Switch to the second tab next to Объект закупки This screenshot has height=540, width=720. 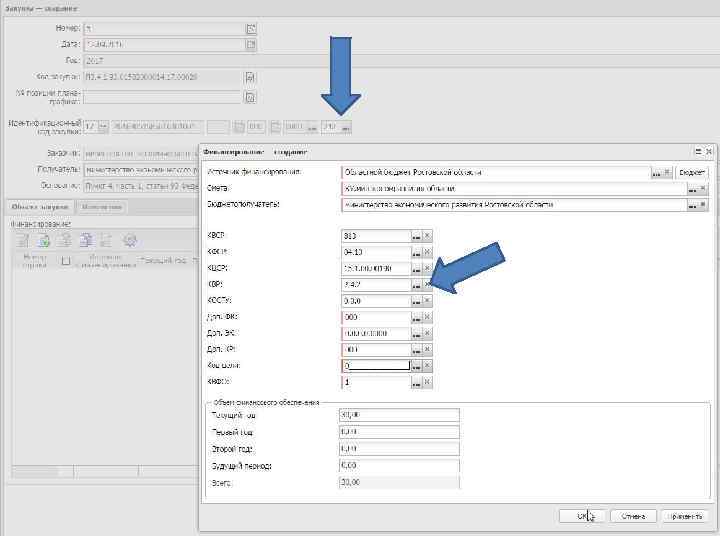(101, 207)
